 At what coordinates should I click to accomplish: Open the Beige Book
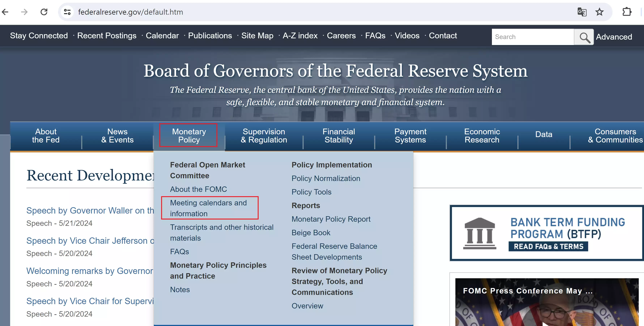pos(311,233)
